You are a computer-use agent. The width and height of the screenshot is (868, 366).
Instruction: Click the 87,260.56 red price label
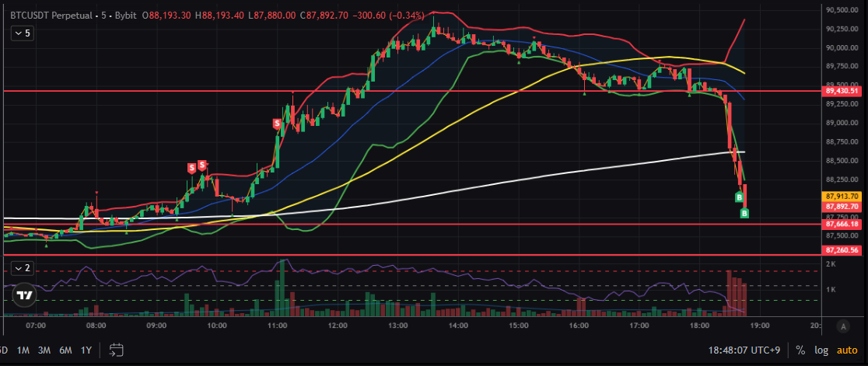coord(842,250)
